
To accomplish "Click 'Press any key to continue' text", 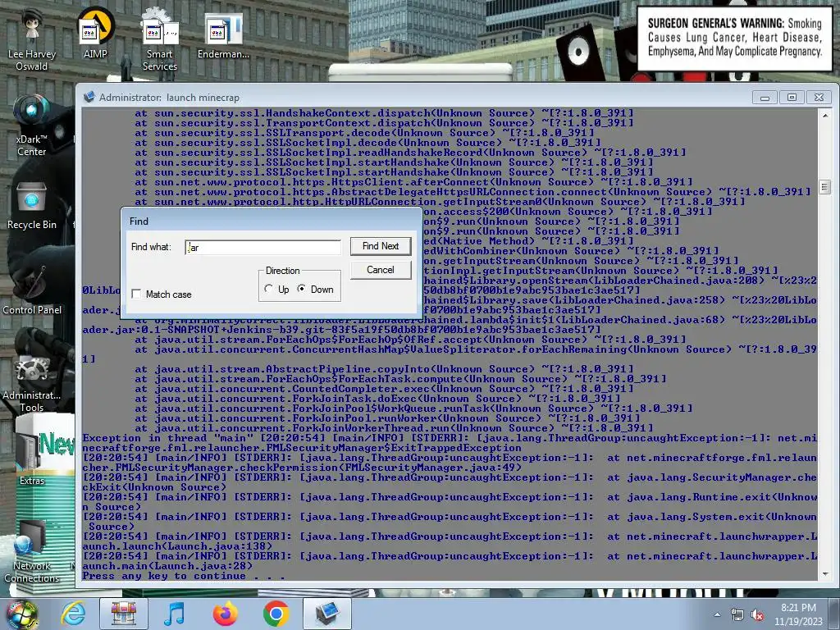I will coord(183,576).
